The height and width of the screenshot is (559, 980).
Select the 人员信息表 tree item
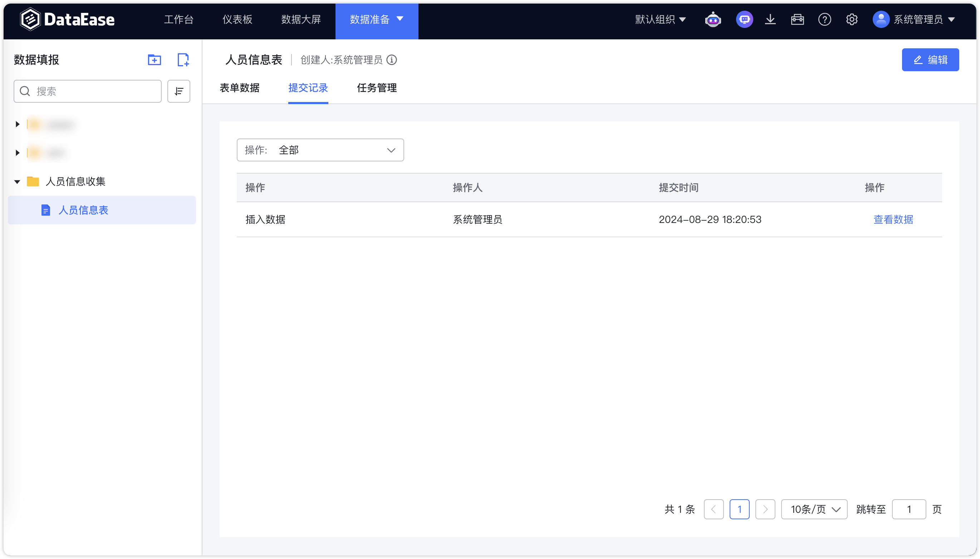(102, 210)
